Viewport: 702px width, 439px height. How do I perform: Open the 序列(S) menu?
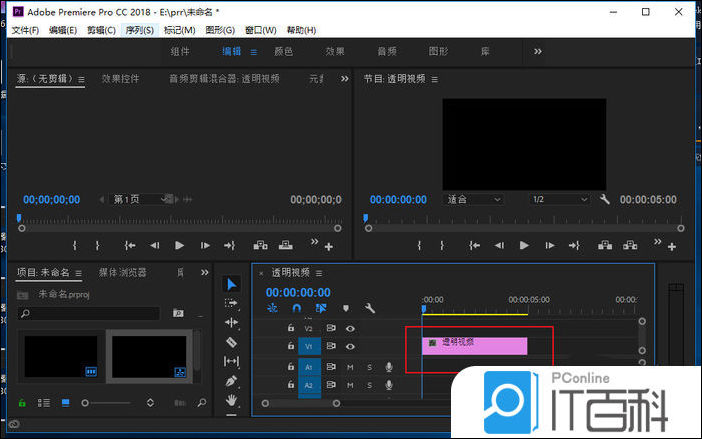(140, 30)
